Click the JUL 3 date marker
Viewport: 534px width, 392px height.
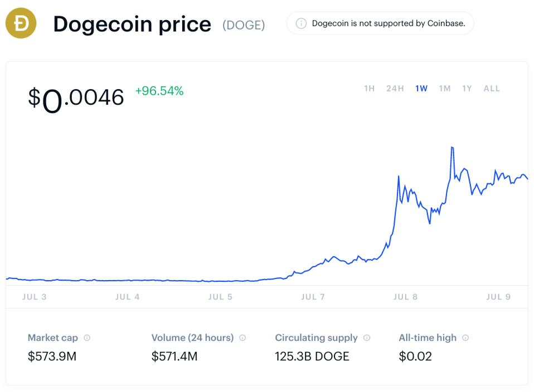tap(35, 297)
